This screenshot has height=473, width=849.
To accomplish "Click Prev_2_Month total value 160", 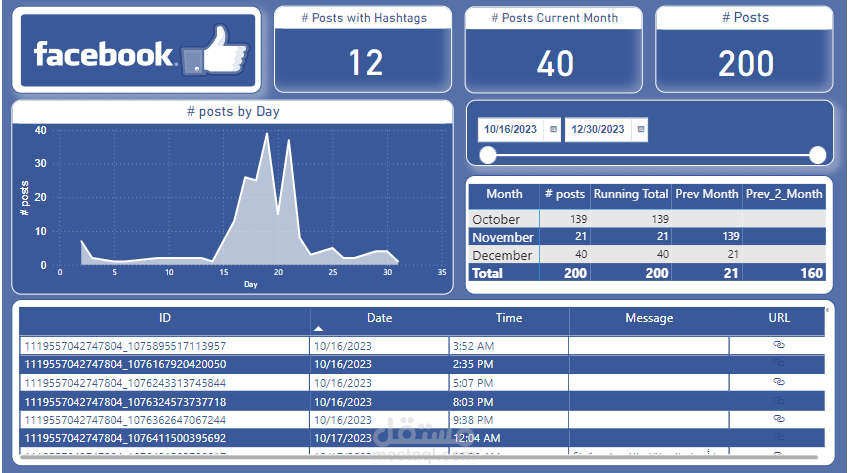I will [x=812, y=273].
